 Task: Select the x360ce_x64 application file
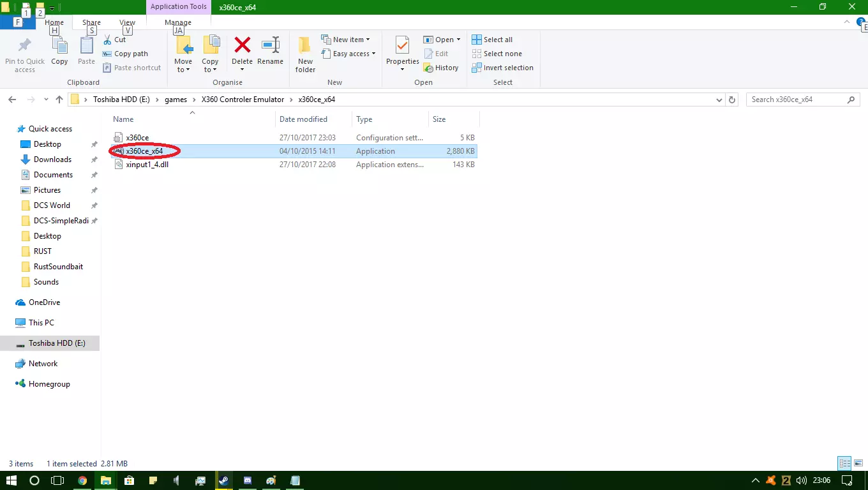tap(294, 151)
